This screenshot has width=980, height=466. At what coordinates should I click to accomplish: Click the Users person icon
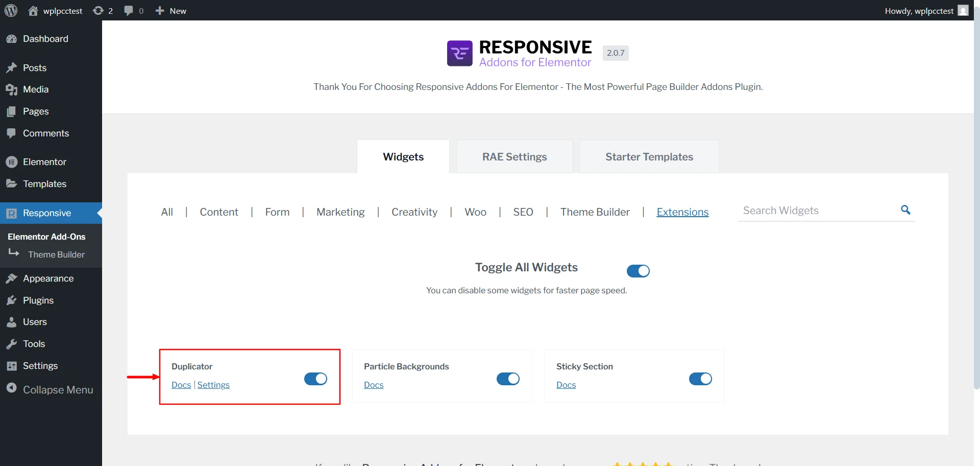(x=12, y=322)
